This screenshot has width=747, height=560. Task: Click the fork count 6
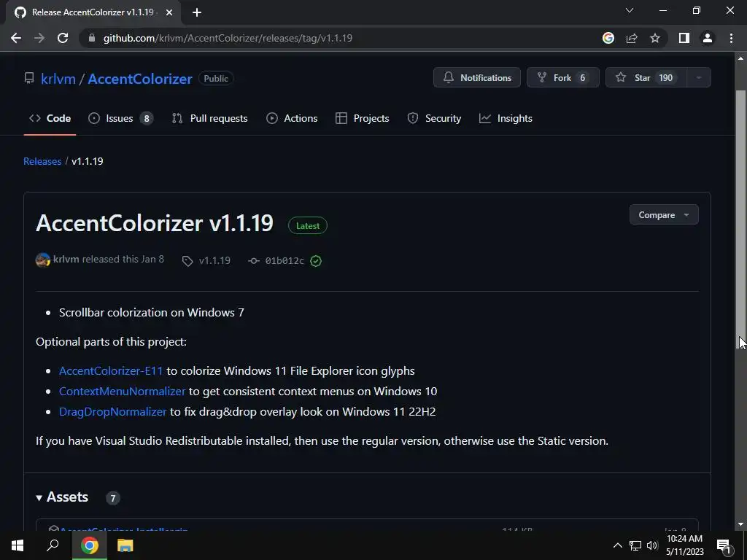pos(582,77)
